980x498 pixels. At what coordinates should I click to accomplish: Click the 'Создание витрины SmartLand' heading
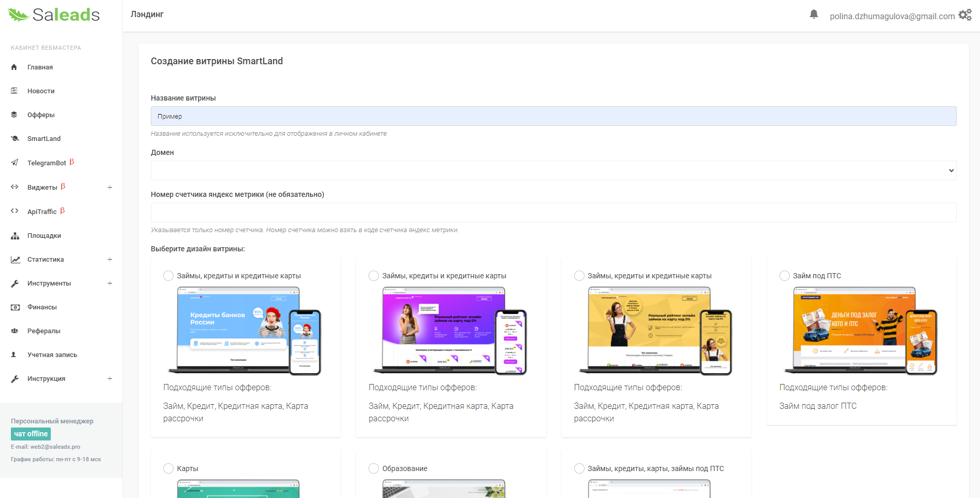tap(217, 61)
